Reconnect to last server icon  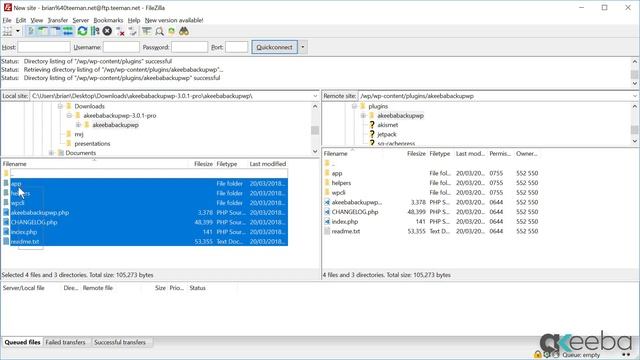pos(133,31)
